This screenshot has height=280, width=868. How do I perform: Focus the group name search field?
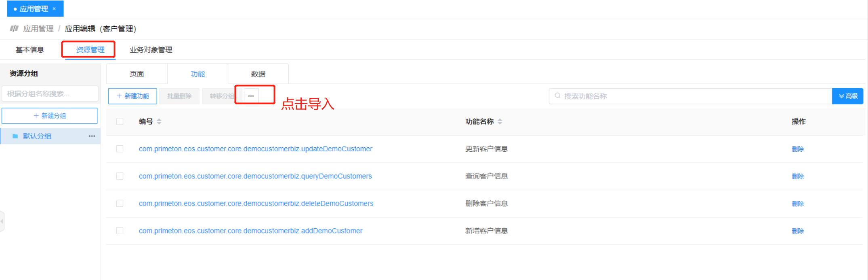pos(50,94)
